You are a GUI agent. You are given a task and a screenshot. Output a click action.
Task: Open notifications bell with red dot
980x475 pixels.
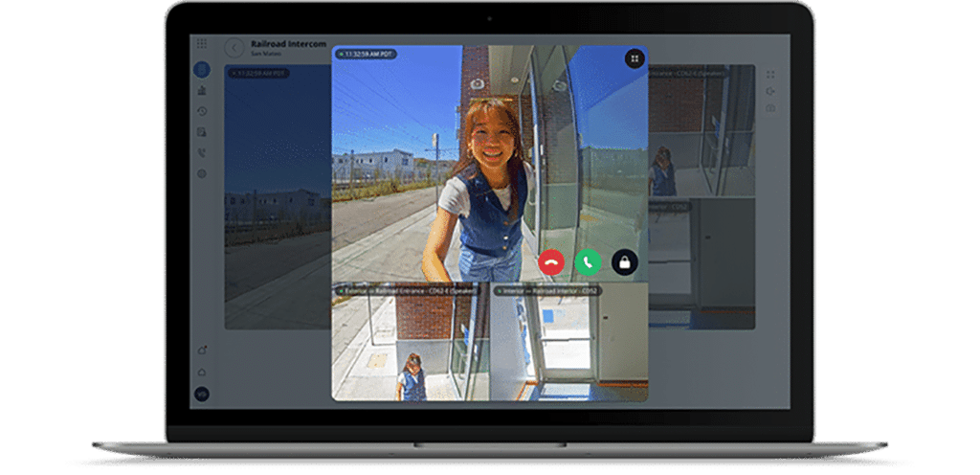click(x=202, y=350)
